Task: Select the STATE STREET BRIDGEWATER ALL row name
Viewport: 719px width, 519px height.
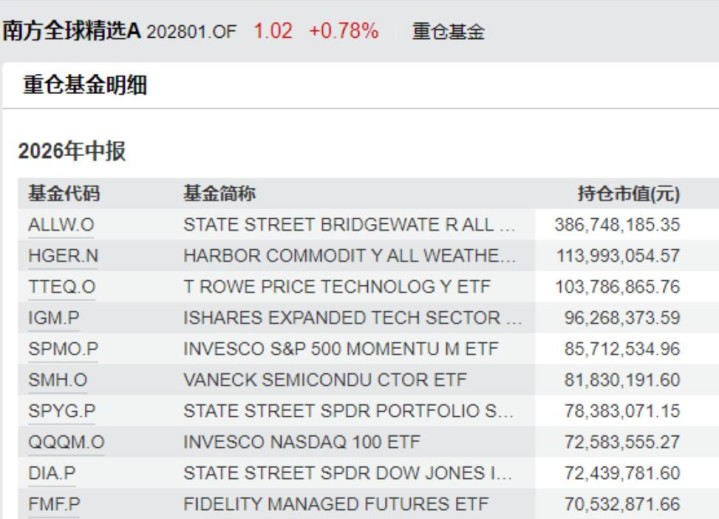Action: click(x=349, y=225)
